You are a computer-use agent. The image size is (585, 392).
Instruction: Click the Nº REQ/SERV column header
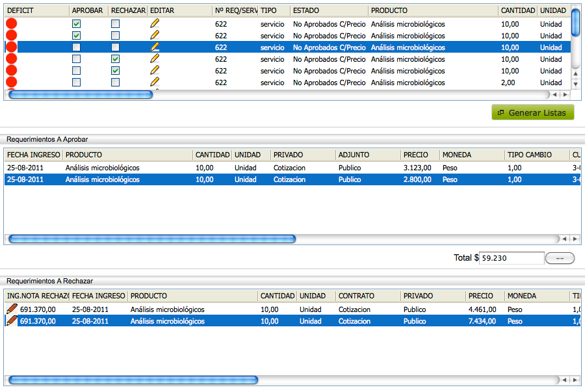coord(235,10)
